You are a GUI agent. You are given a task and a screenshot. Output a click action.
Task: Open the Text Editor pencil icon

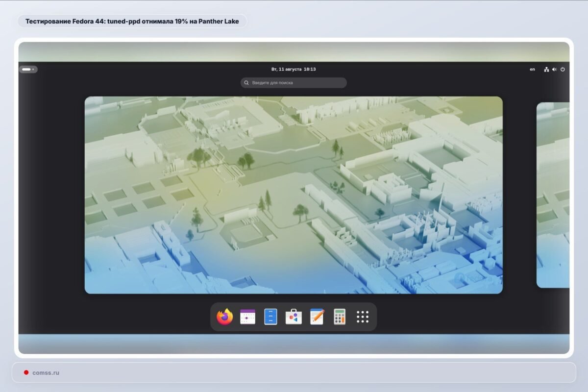tap(317, 317)
